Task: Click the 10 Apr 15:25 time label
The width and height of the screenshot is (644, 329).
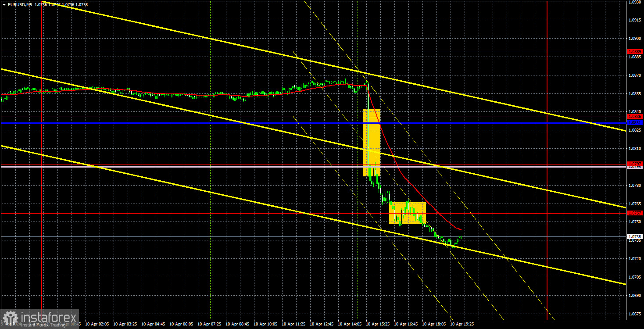Action: tap(378, 324)
